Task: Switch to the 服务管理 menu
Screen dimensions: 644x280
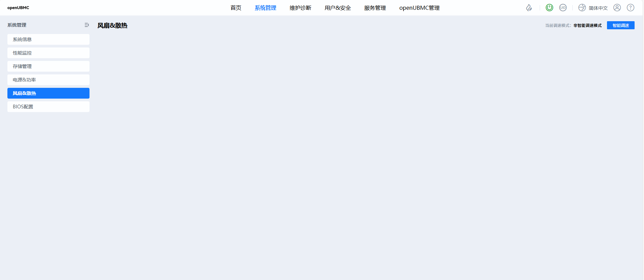Action: point(375,8)
